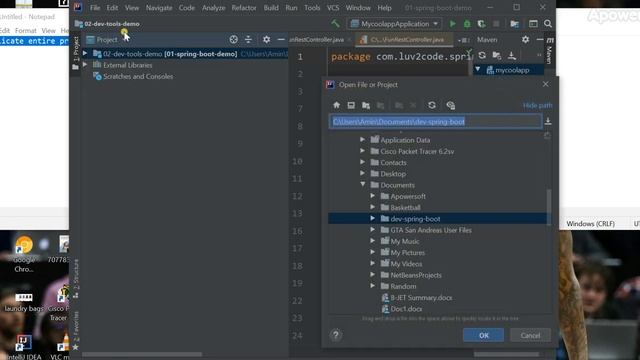Click Collapse All icon in Project panel

248,40
